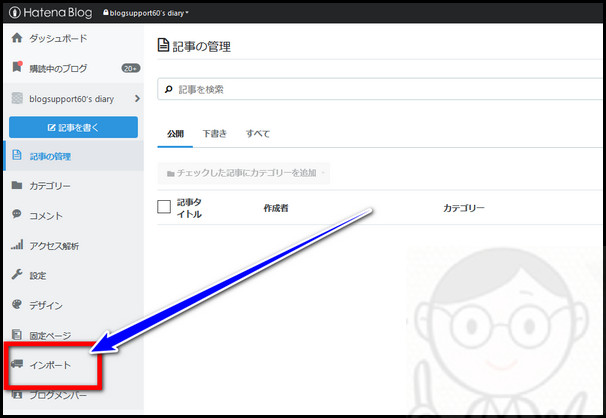Select blogsupport60's diary sidebar entry text
This screenshot has width=606, height=418.
pyautogui.click(x=71, y=99)
